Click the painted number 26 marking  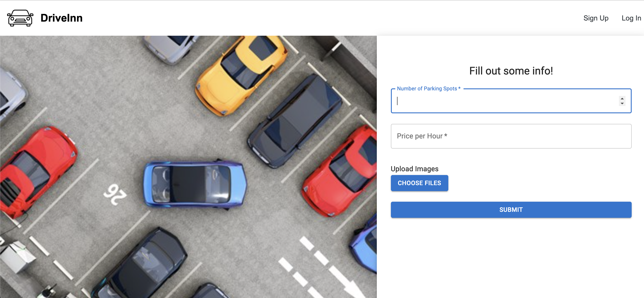[115, 195]
